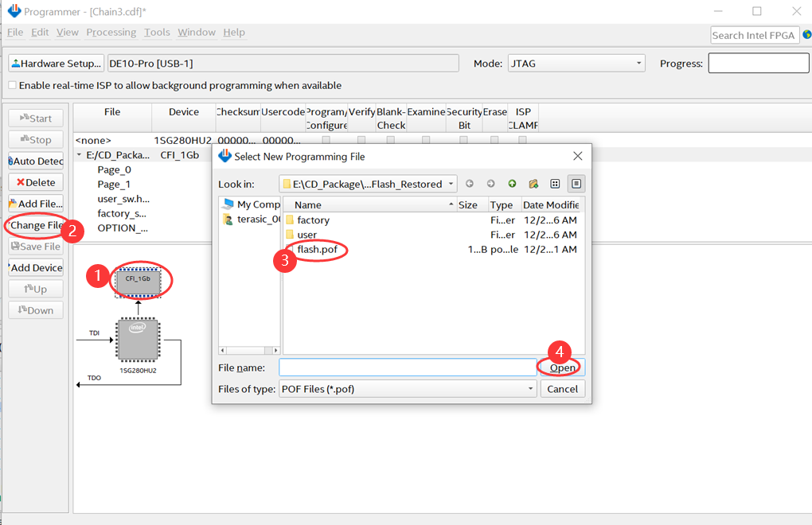Select the OPTION_... row

point(123,227)
